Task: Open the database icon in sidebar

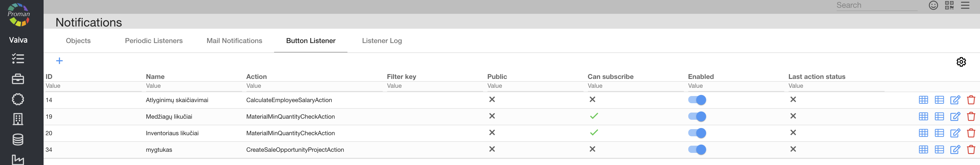Action: tap(18, 139)
